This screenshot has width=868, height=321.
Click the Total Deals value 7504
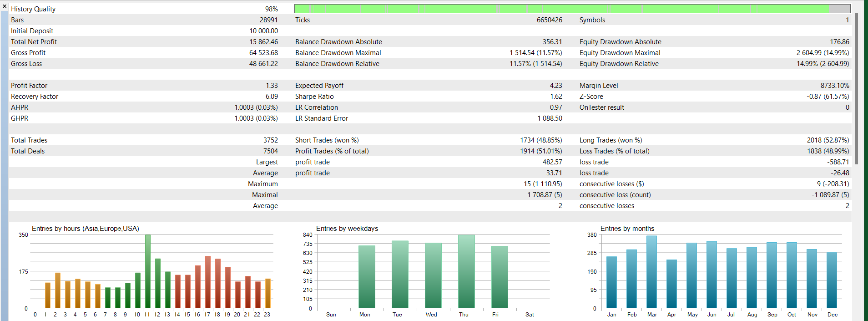pos(271,151)
